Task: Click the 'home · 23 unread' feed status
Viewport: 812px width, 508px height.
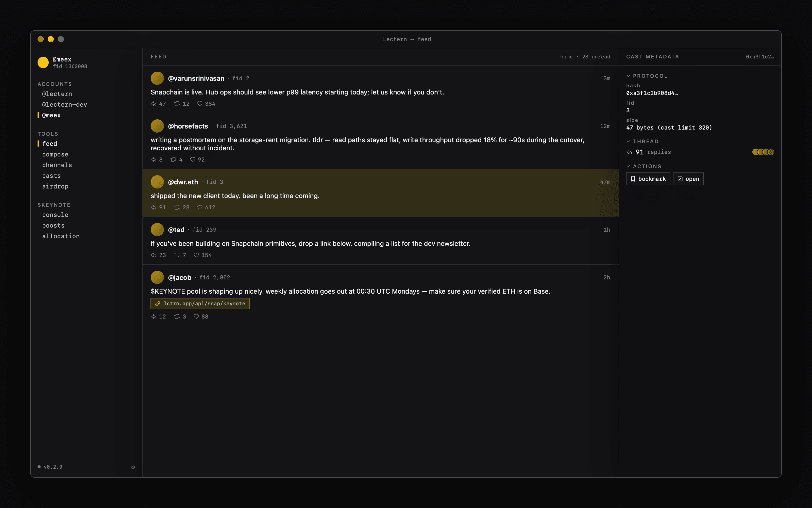Action: coord(585,57)
